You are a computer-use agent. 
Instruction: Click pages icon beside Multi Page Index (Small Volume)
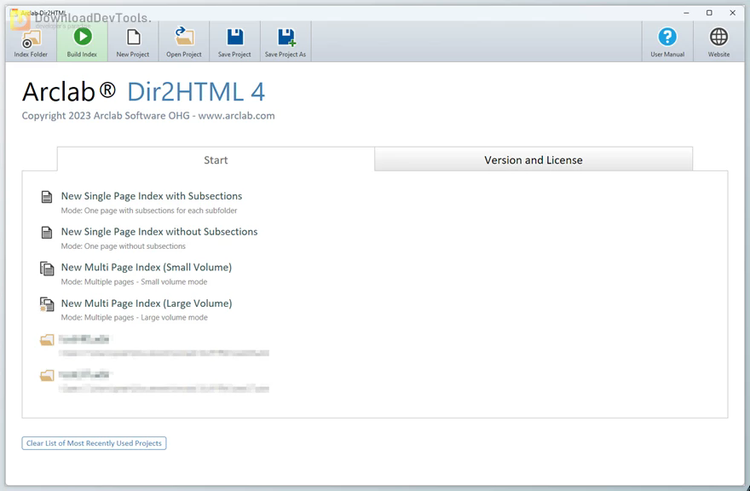coord(46,268)
